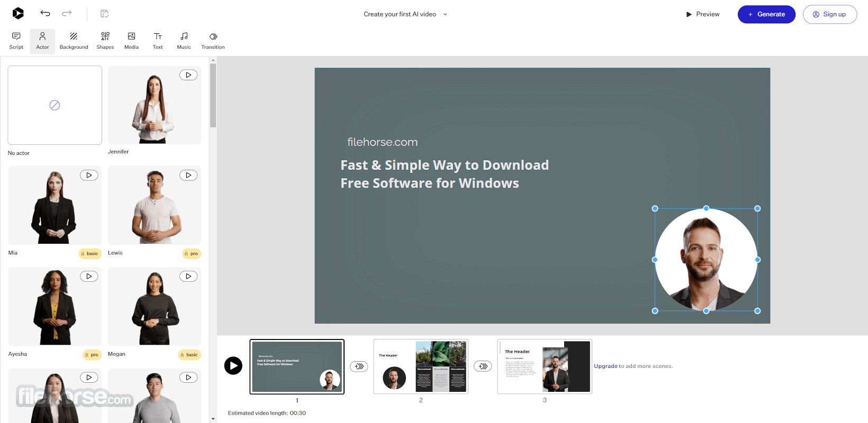
Task: Select the 'Fast & Simple Way' headline text
Action: pyautogui.click(x=445, y=174)
